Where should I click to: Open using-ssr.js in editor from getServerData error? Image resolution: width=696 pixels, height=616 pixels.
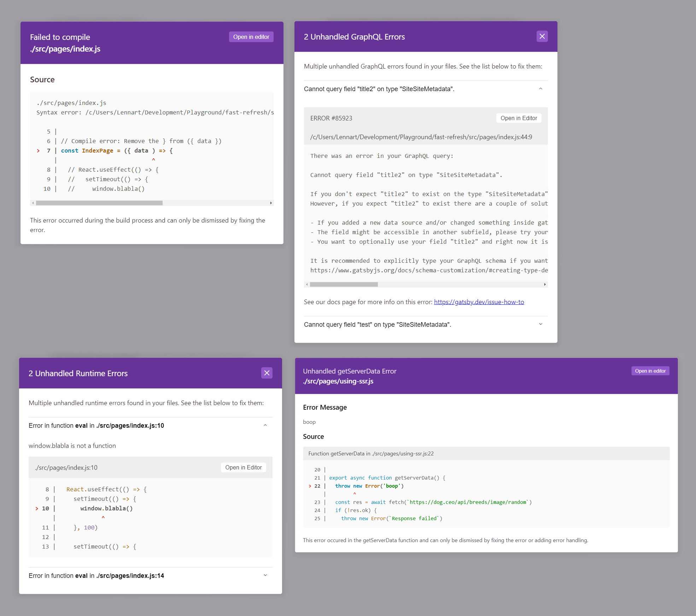[650, 371]
